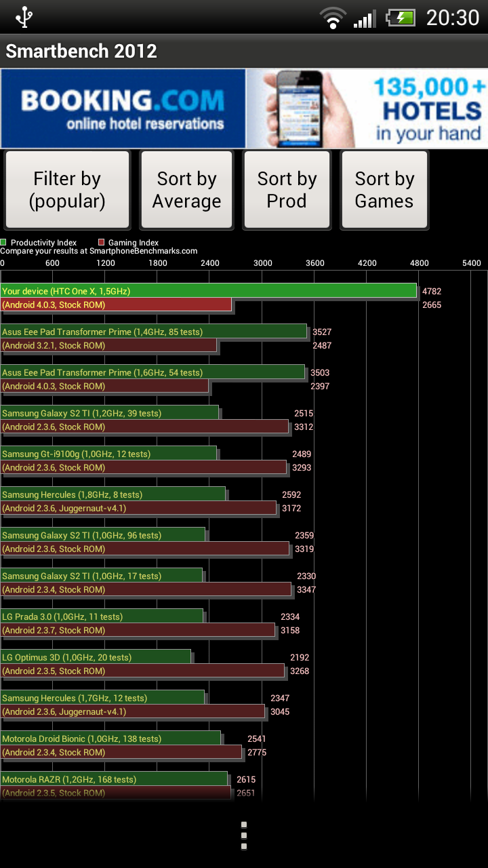The image size is (488, 868).
Task: Tap the Asus Transformer Prime 1,4GHz bar
Action: (x=154, y=332)
